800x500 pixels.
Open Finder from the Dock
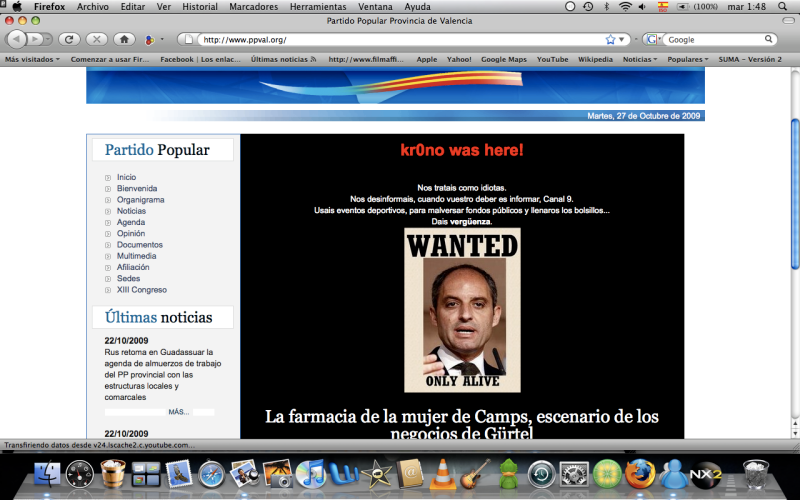coord(48,472)
